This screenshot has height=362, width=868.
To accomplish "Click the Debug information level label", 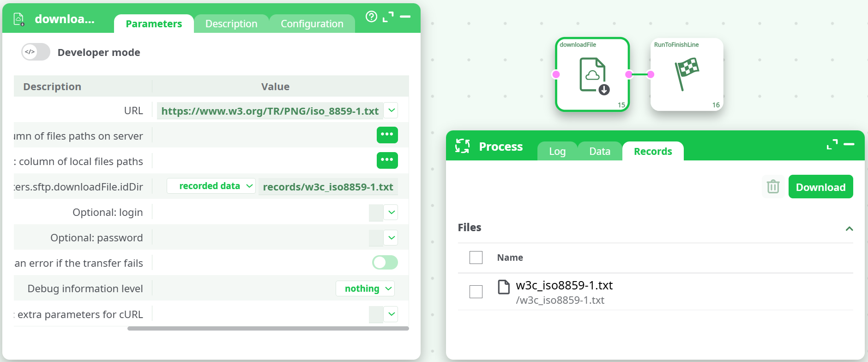I will (85, 288).
